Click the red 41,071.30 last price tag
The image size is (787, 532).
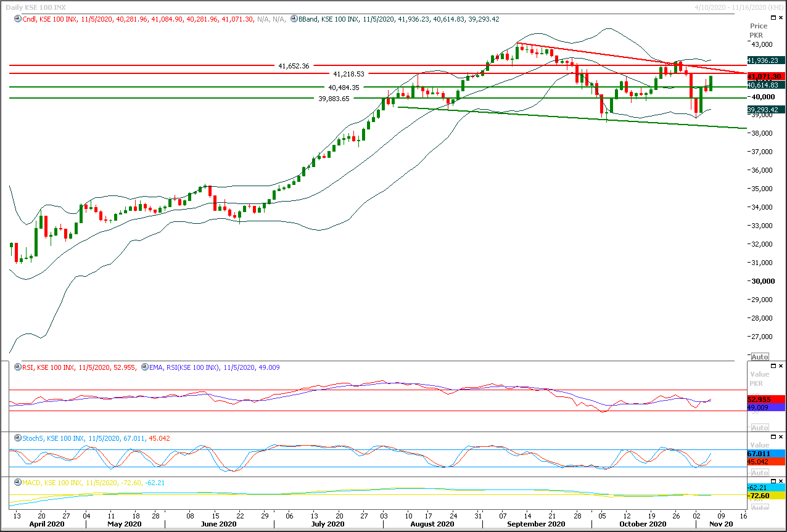[x=766, y=76]
